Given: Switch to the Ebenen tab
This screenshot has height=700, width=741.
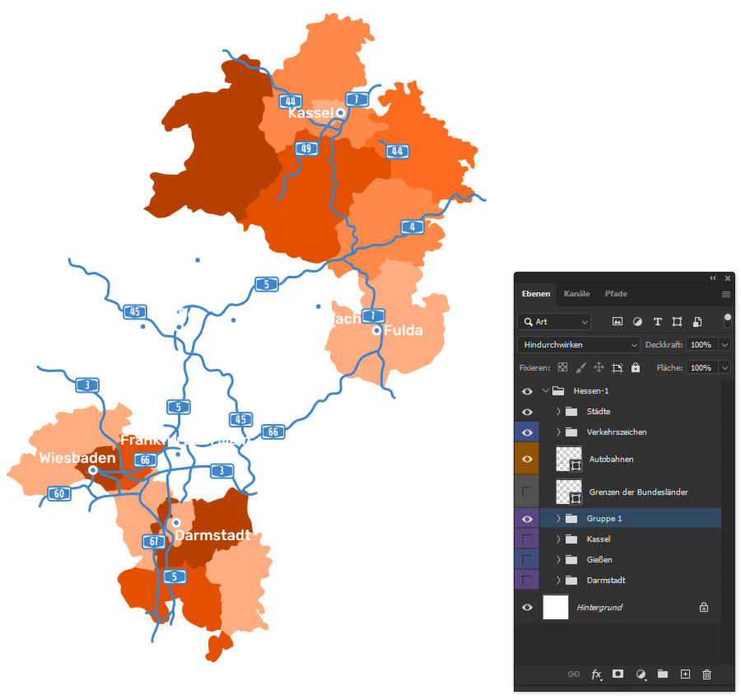Looking at the screenshot, I should 536,293.
